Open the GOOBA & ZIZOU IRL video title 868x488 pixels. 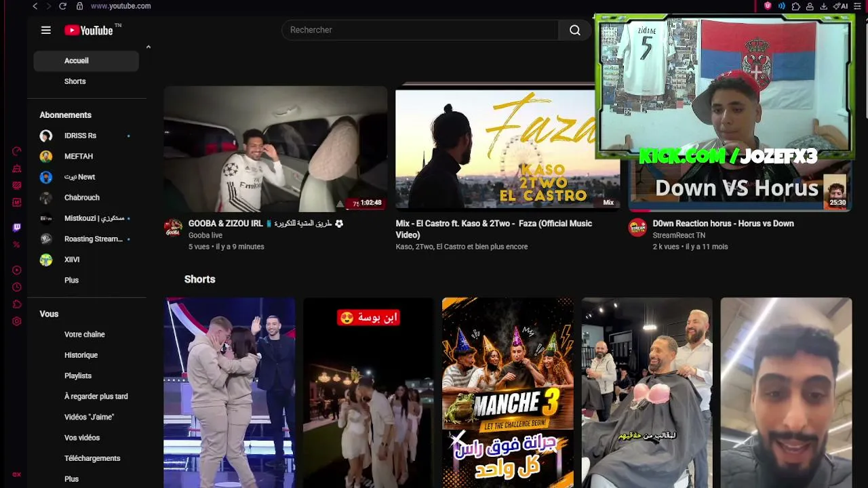(266, 224)
